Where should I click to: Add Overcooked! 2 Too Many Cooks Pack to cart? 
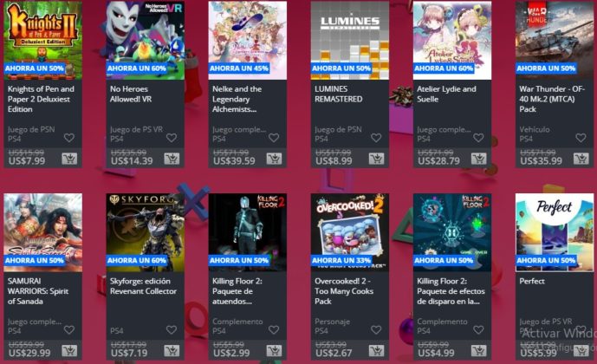click(376, 351)
